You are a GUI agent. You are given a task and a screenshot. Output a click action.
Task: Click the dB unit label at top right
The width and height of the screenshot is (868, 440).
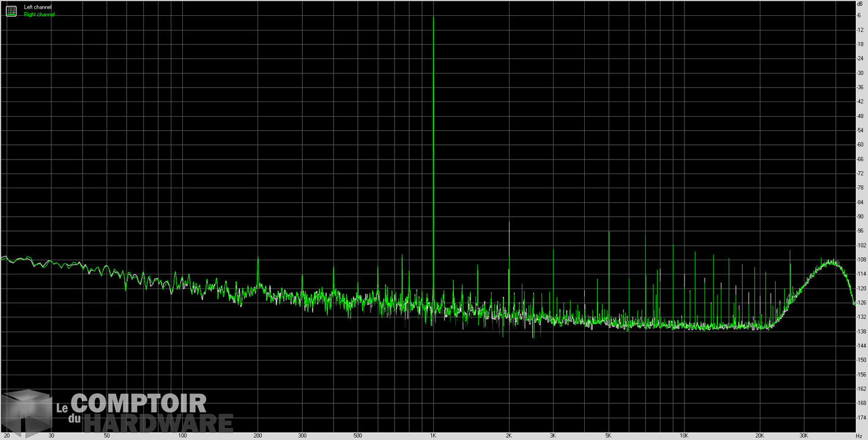click(x=860, y=4)
